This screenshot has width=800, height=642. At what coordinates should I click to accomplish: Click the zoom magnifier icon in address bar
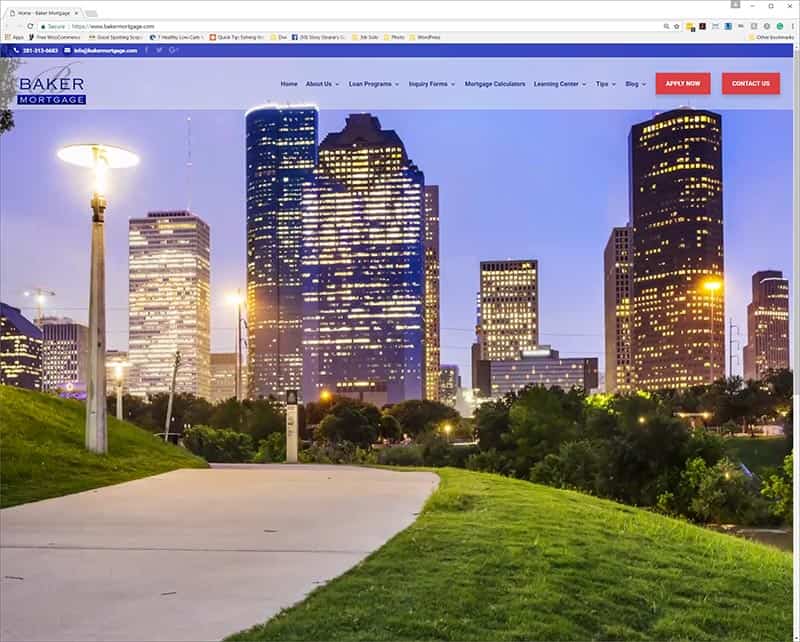(x=666, y=26)
